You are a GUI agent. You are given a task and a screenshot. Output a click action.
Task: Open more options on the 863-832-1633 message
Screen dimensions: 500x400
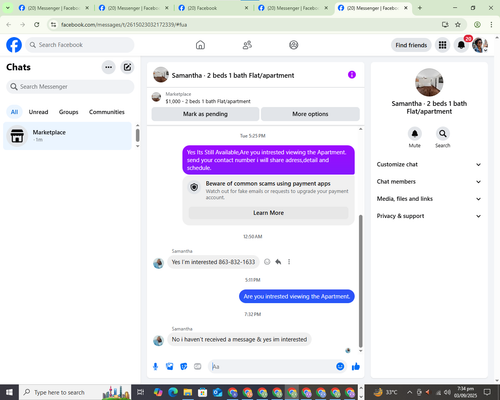click(x=289, y=262)
